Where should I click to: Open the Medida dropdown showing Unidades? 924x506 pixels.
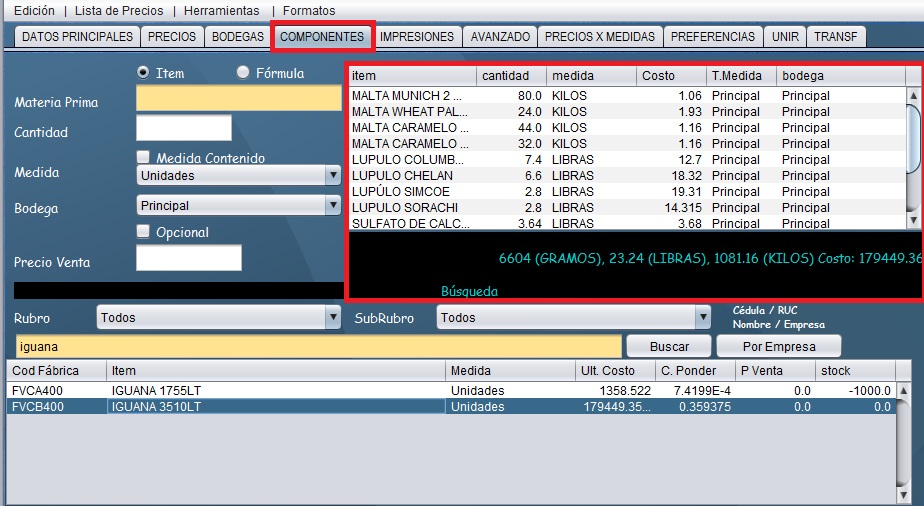238,176
